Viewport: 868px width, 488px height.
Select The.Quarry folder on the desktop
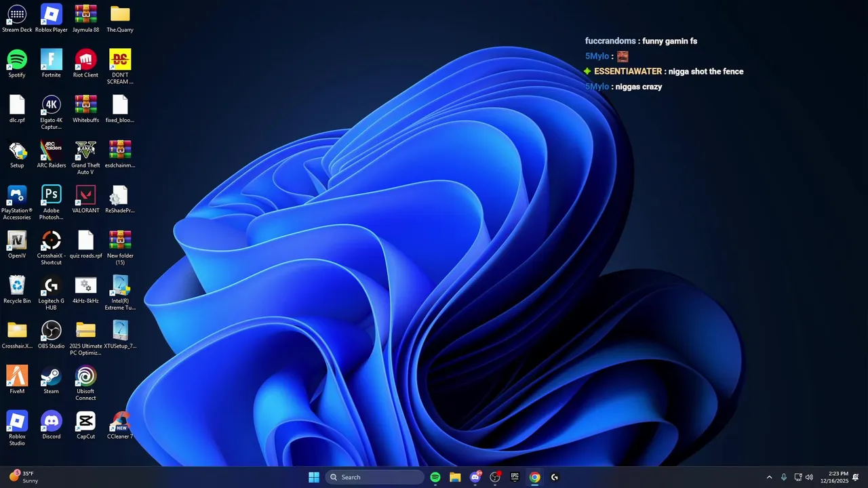click(120, 19)
